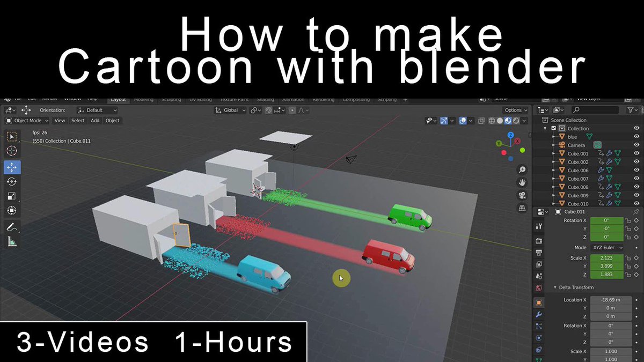Image resolution: width=644 pixels, height=362 pixels.
Task: Open the viewport Object menu
Action: 112,121
